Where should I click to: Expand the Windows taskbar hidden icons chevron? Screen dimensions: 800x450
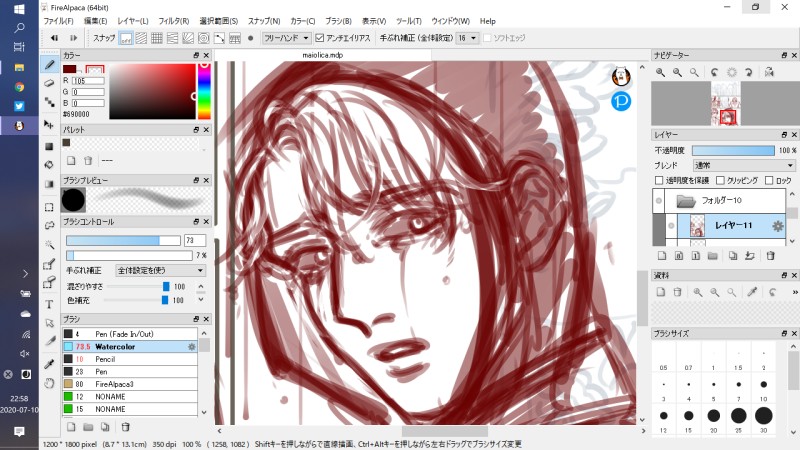25,274
